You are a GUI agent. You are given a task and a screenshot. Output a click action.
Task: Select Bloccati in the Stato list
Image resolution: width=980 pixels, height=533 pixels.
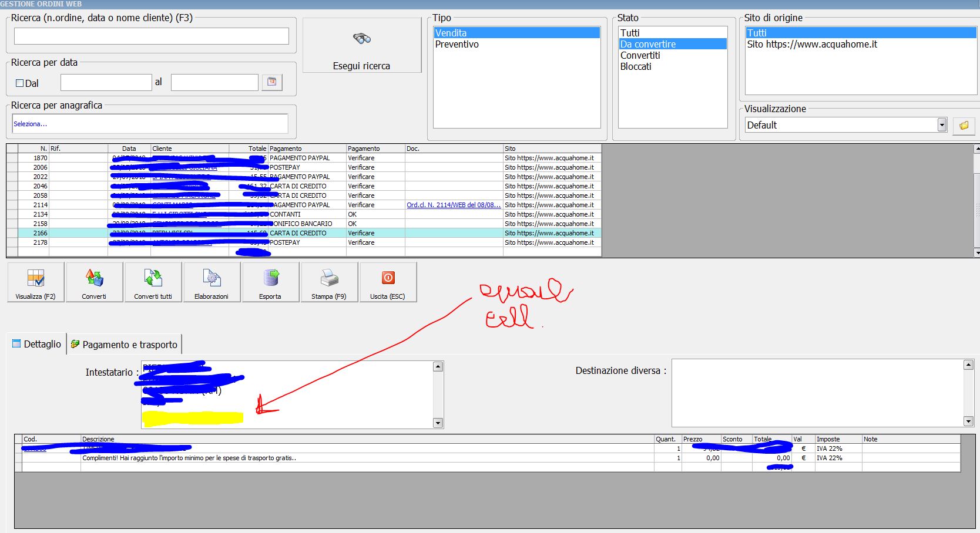click(673, 66)
